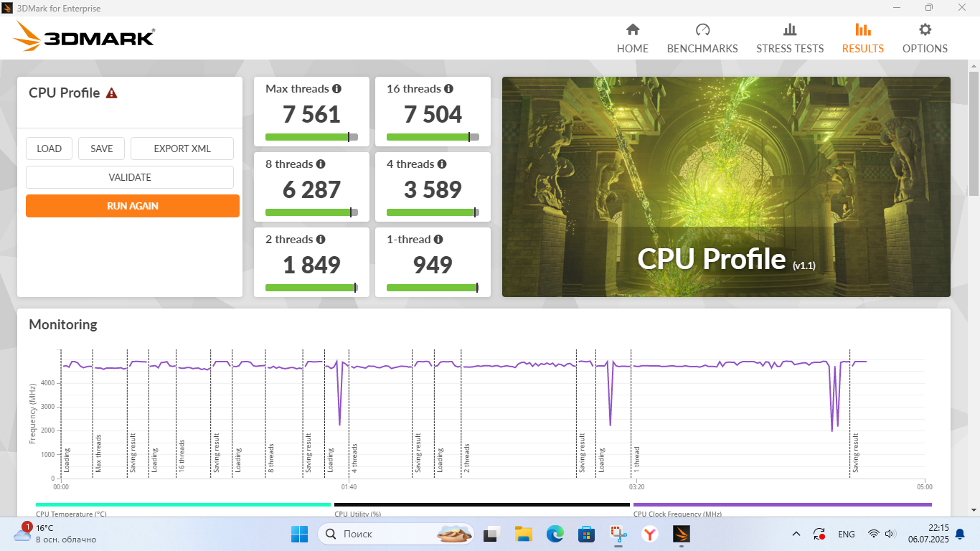Click the 1-thread score 949
The width and height of the screenshot is (980, 551).
click(433, 265)
